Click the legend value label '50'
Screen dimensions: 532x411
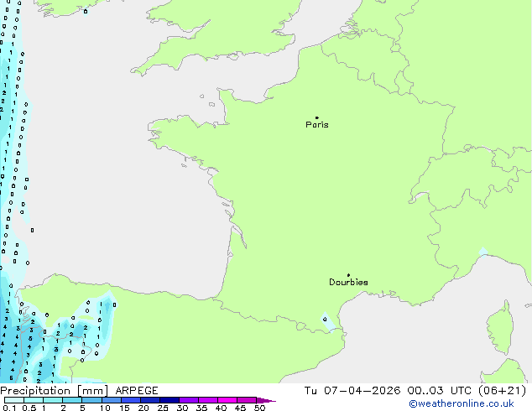[x=259, y=408]
